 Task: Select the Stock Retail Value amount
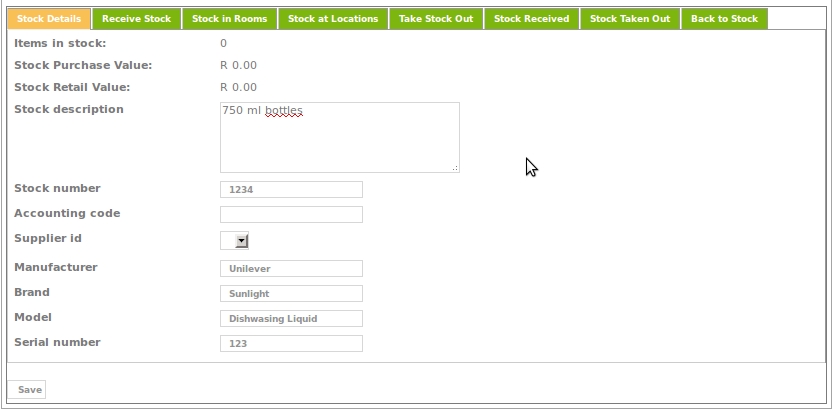(238, 87)
